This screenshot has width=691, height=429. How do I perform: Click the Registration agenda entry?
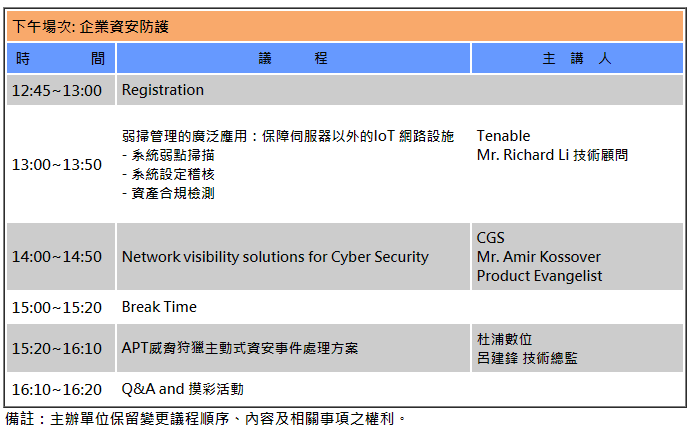pyautogui.click(x=163, y=90)
